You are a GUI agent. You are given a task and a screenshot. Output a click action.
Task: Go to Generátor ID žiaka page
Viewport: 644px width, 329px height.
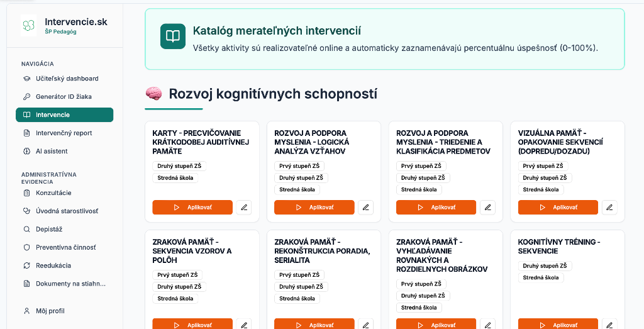pos(65,96)
